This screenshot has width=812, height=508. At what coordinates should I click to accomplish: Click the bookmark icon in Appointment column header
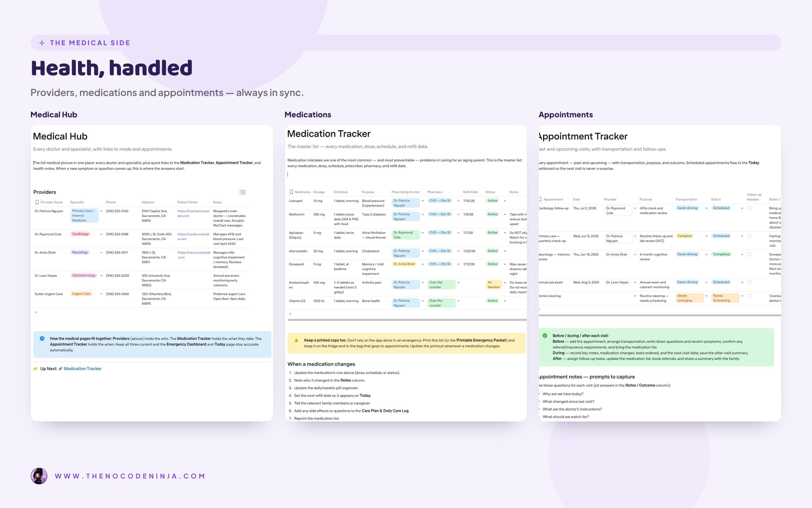pyautogui.click(x=540, y=200)
